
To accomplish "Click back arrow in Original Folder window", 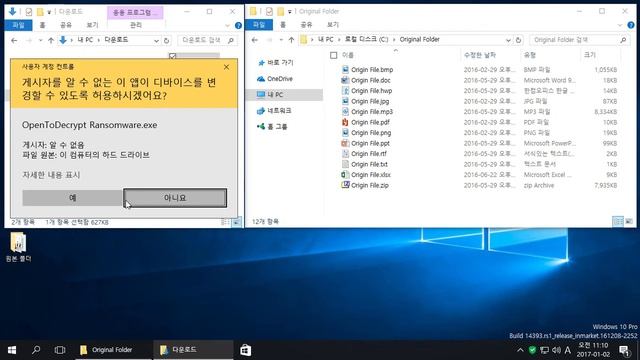I will click(x=255, y=40).
